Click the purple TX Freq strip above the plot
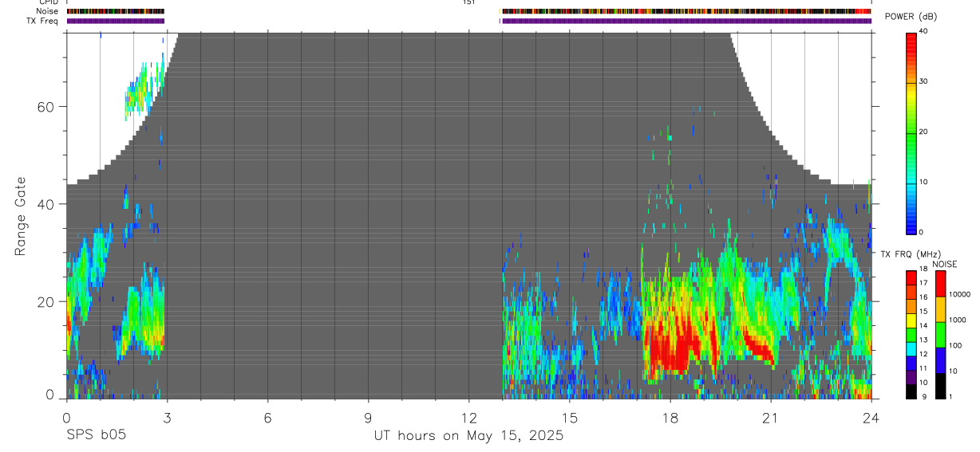 click(686, 21)
